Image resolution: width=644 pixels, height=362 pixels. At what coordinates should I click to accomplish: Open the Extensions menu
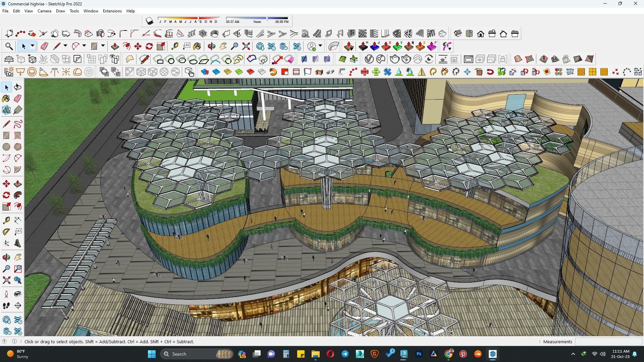click(112, 11)
